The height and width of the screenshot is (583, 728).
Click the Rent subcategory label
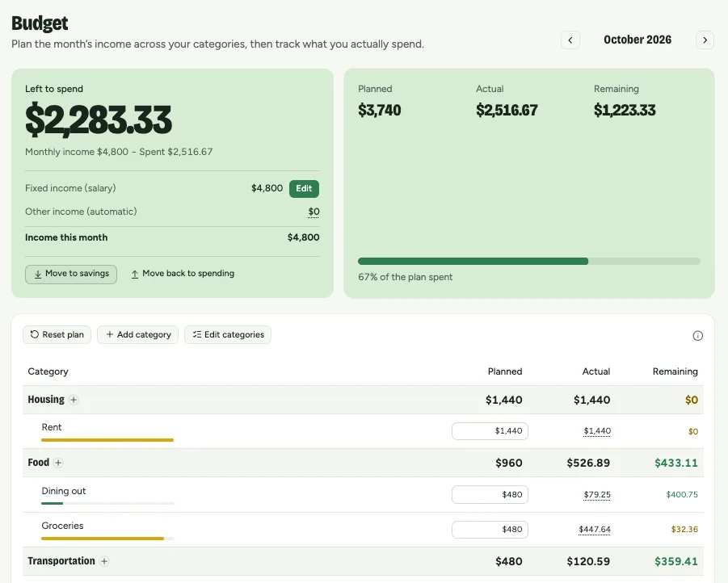point(52,427)
